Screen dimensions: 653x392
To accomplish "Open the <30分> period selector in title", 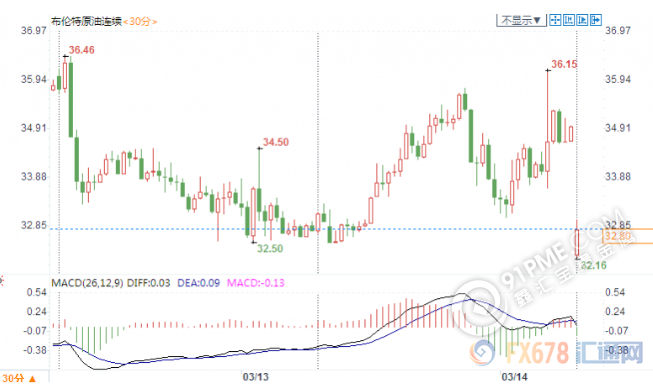I will [x=140, y=22].
